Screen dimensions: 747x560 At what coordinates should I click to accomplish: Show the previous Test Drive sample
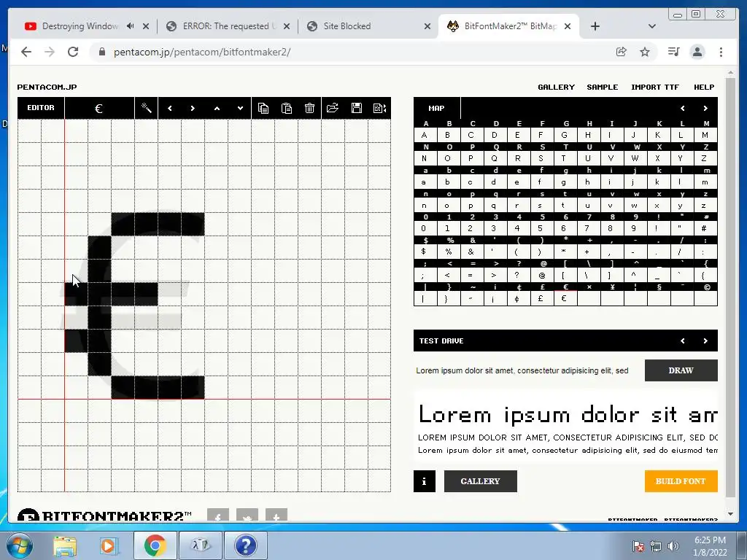(x=683, y=341)
